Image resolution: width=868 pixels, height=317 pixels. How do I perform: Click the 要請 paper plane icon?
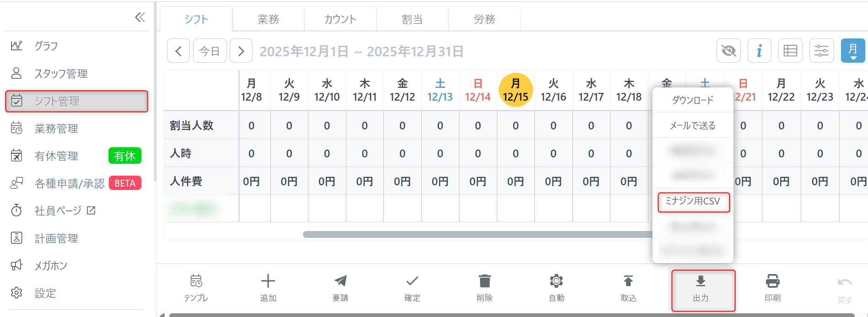[340, 281]
